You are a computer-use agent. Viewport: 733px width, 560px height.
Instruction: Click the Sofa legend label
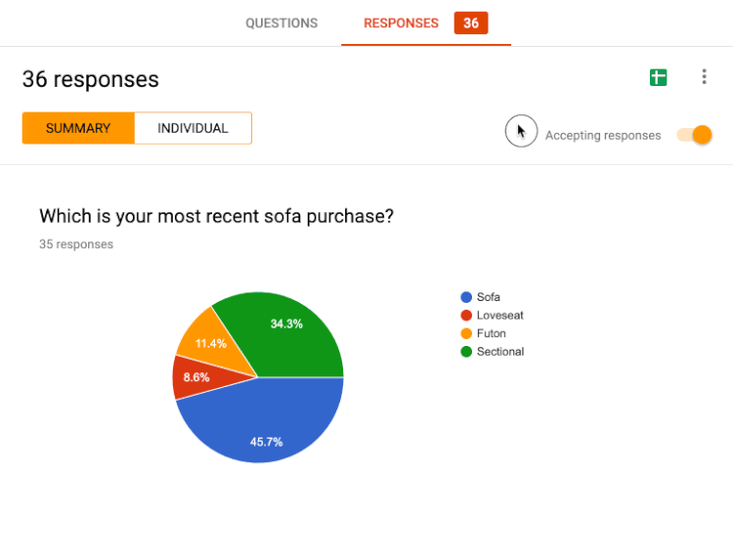(x=489, y=297)
